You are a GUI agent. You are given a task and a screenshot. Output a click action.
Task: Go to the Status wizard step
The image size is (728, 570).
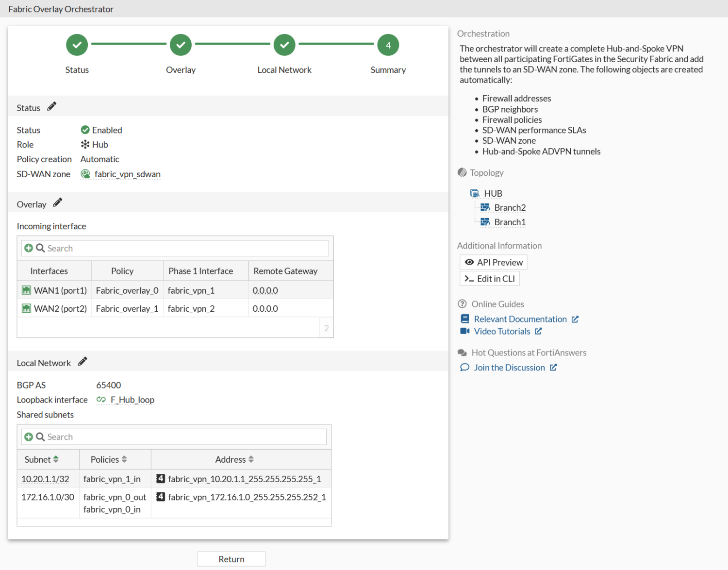pyautogui.click(x=77, y=45)
